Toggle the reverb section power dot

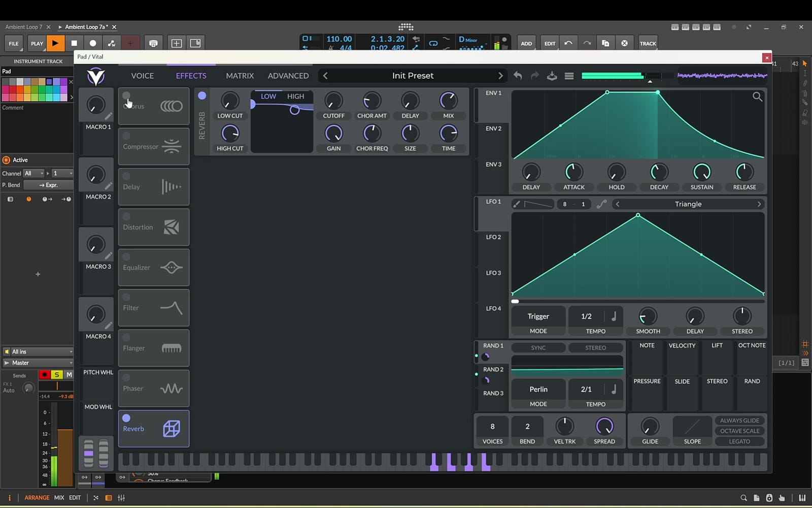(x=202, y=96)
